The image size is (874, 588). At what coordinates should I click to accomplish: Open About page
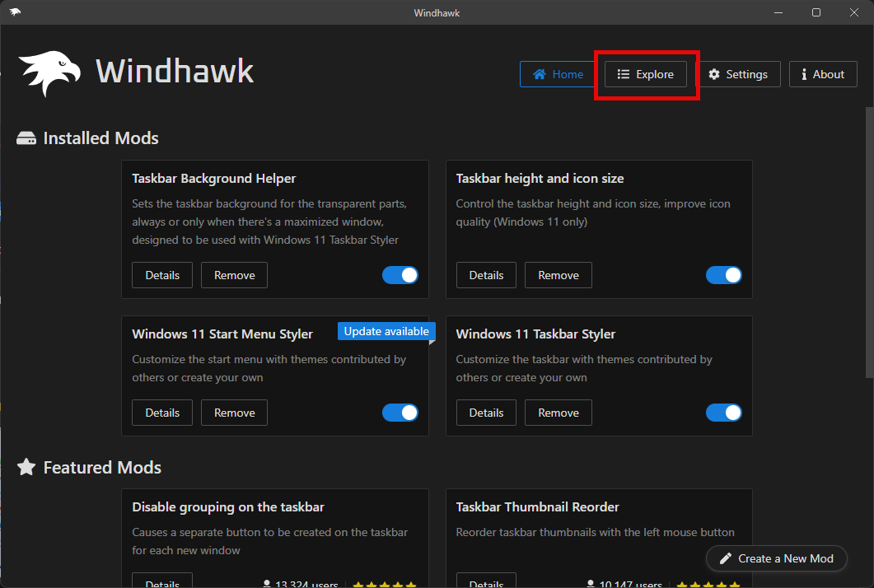coord(823,74)
